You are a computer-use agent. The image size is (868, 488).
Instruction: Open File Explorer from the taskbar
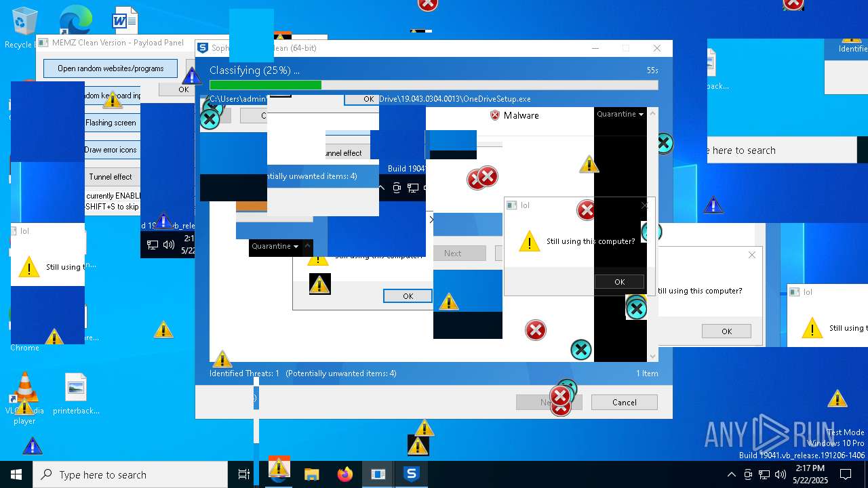click(x=311, y=474)
